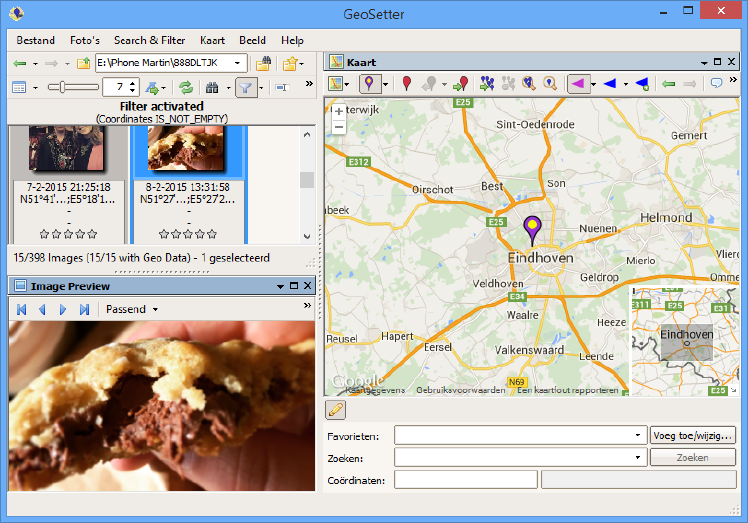Zoom to selected images on the map
Viewport: 748px width, 523px height.
(529, 84)
